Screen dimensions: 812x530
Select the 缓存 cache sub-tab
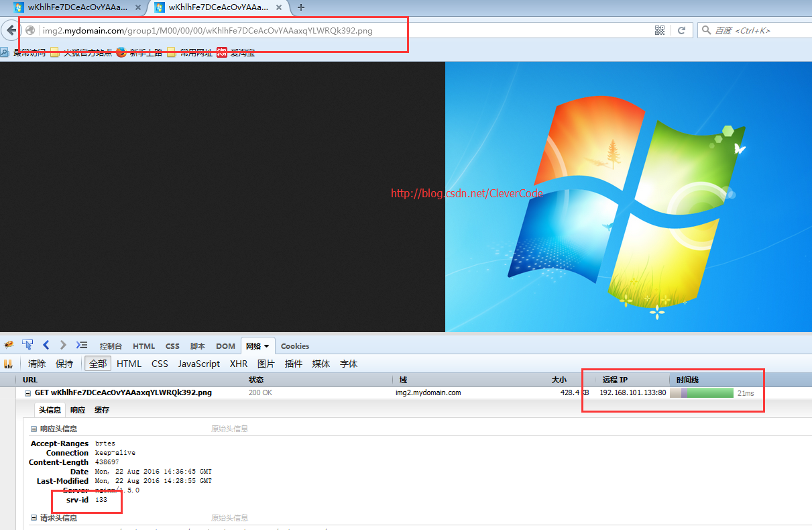coord(102,410)
